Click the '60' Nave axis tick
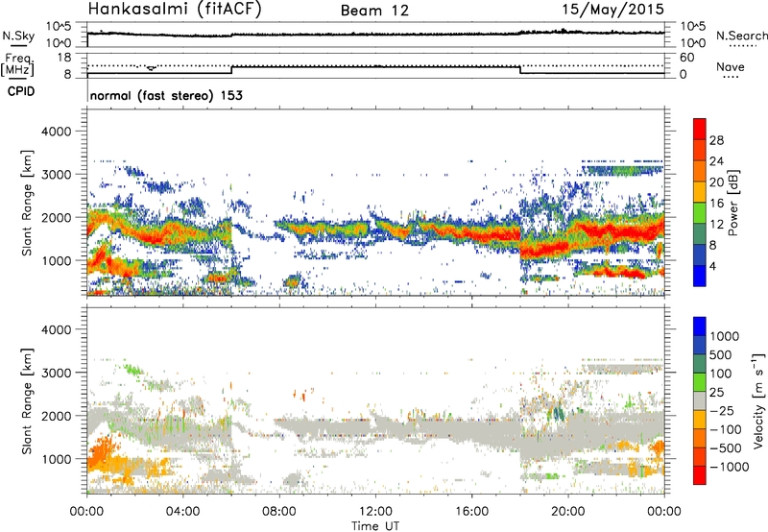The width and height of the screenshot is (768, 532). pyautogui.click(x=686, y=58)
